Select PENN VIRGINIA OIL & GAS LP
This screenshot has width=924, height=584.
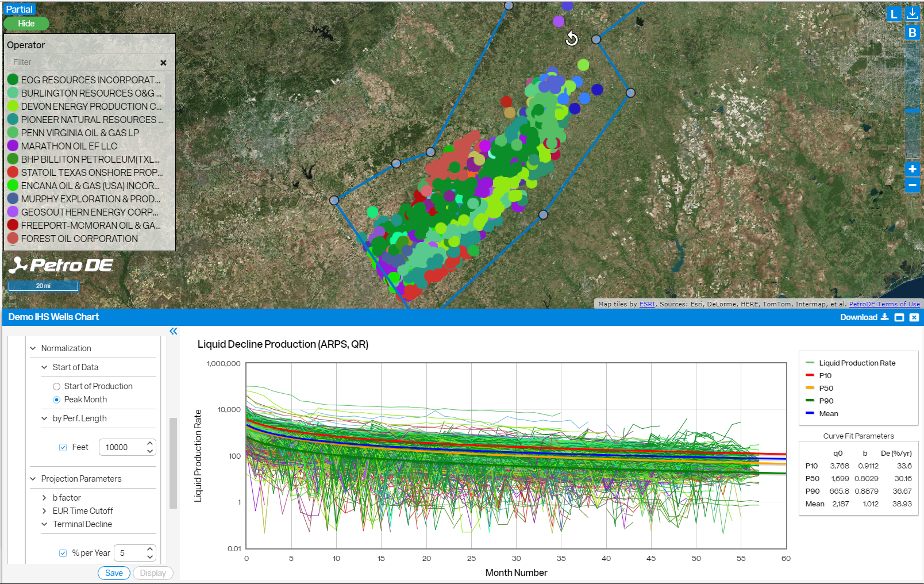pos(80,133)
